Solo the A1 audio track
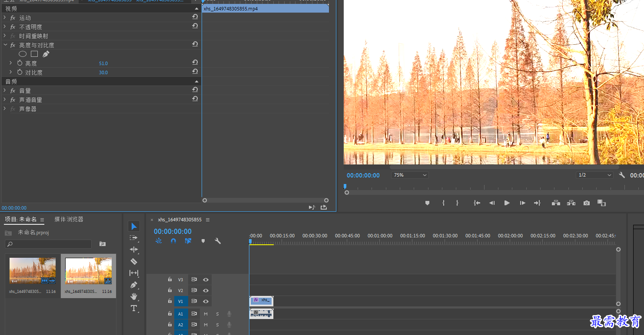Screen dimensions: 644x335 click(x=217, y=314)
